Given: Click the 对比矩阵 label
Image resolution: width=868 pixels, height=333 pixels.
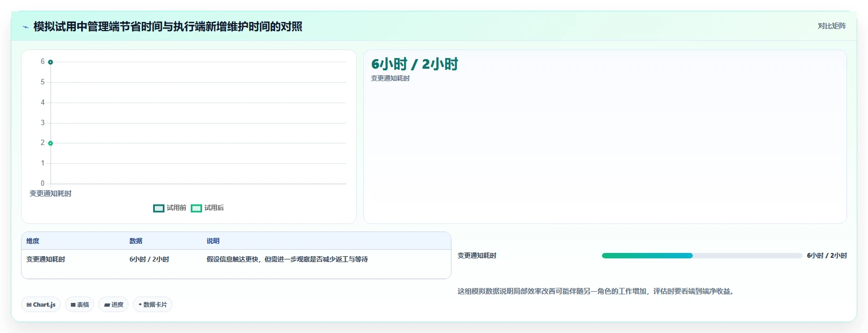Looking at the screenshot, I should point(831,26).
